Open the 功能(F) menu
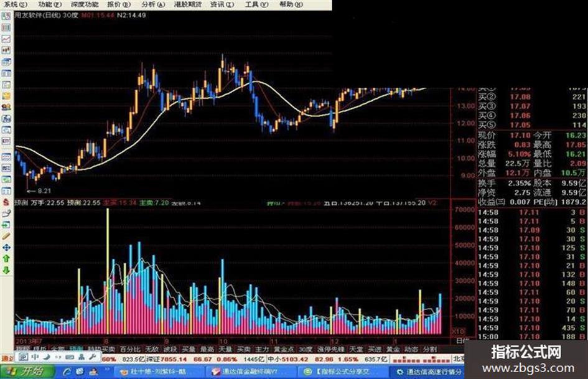 click(x=50, y=4)
